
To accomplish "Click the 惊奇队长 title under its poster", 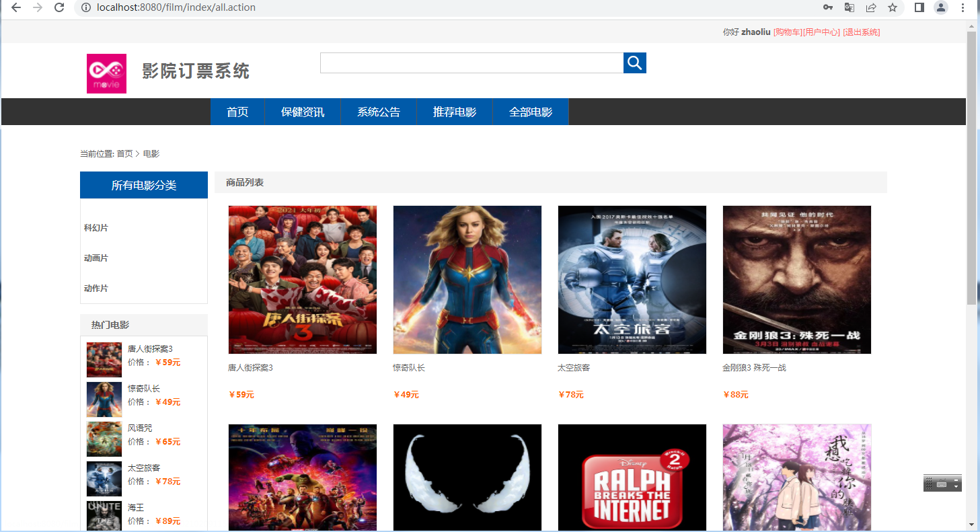I will point(409,368).
